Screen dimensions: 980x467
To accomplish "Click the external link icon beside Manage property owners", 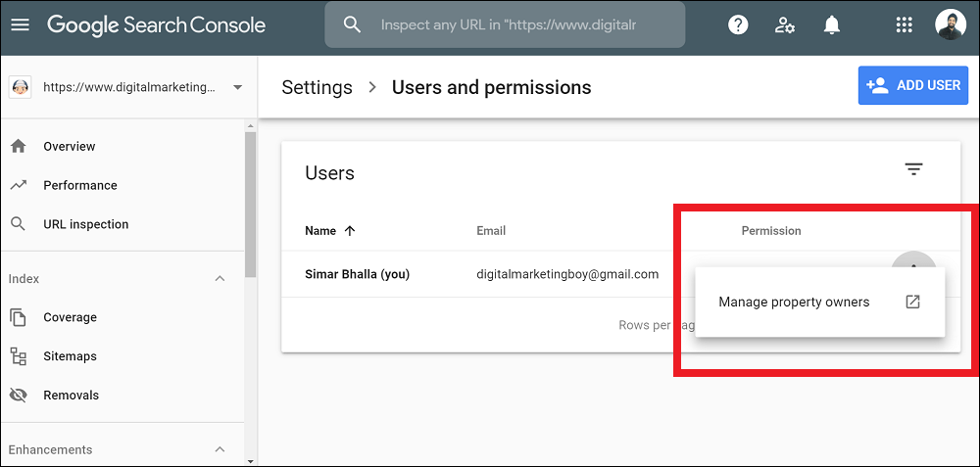I will coord(913,303).
